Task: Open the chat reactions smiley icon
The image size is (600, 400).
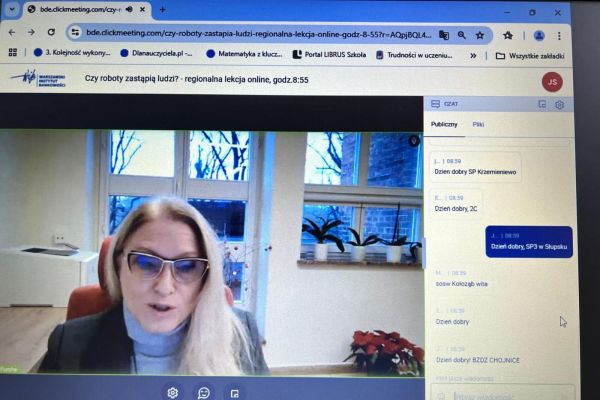Action: coord(204,393)
